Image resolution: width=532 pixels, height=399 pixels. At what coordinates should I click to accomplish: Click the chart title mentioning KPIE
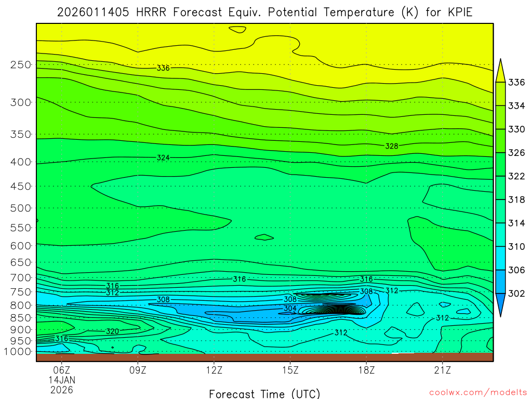264,12
